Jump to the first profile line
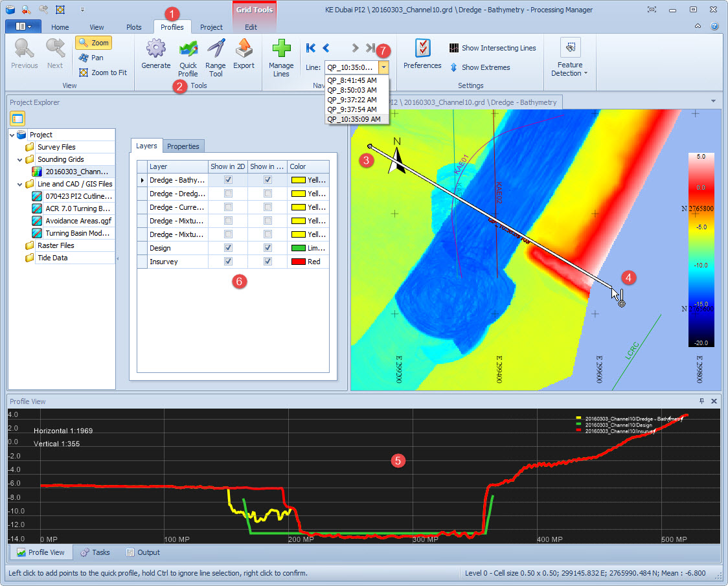 311,48
